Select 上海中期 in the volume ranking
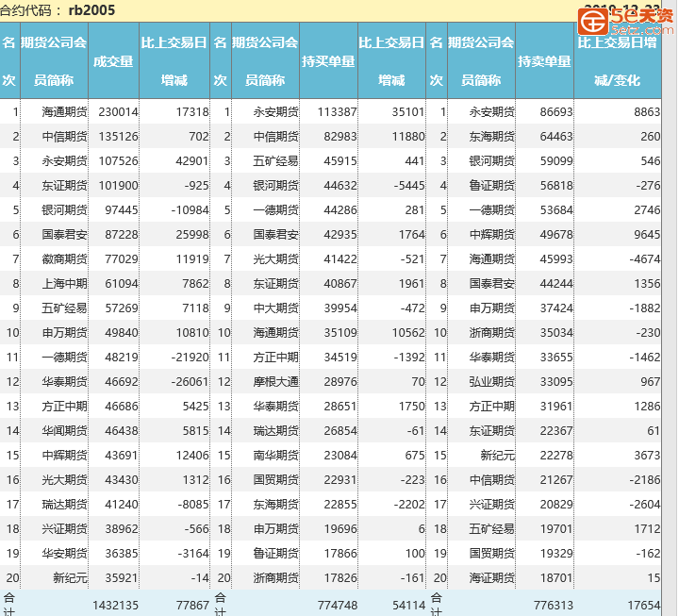Viewport: 679px width, 616px height. [64, 284]
